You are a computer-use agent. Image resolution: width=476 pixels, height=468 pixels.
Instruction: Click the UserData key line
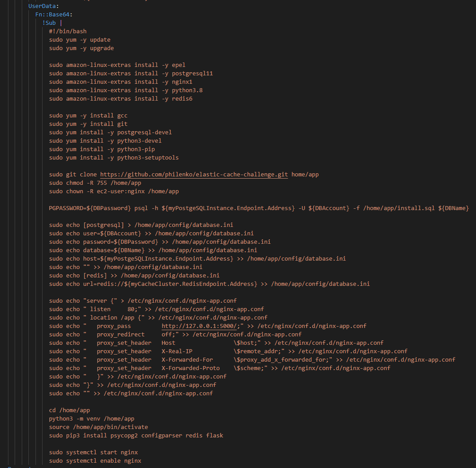[x=44, y=6]
